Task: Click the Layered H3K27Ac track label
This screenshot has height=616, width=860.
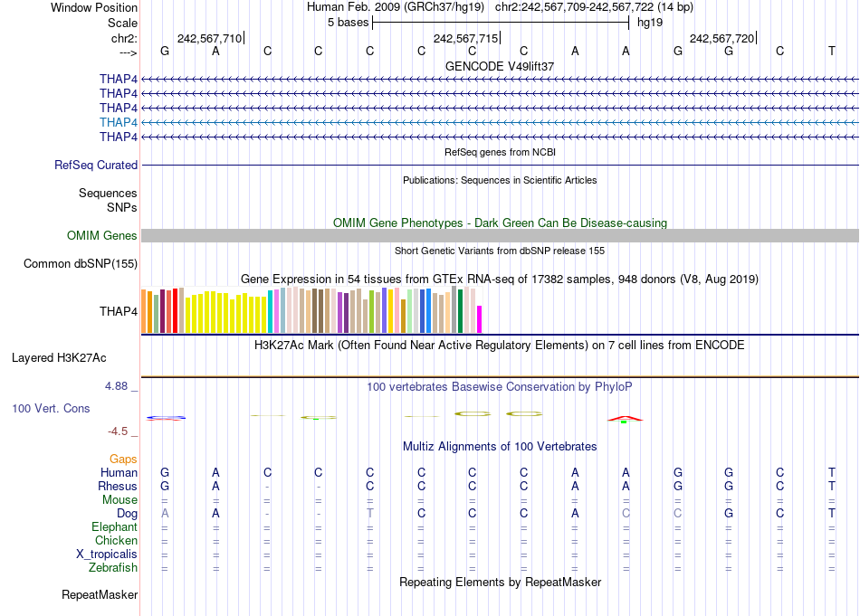Action: tap(59, 358)
